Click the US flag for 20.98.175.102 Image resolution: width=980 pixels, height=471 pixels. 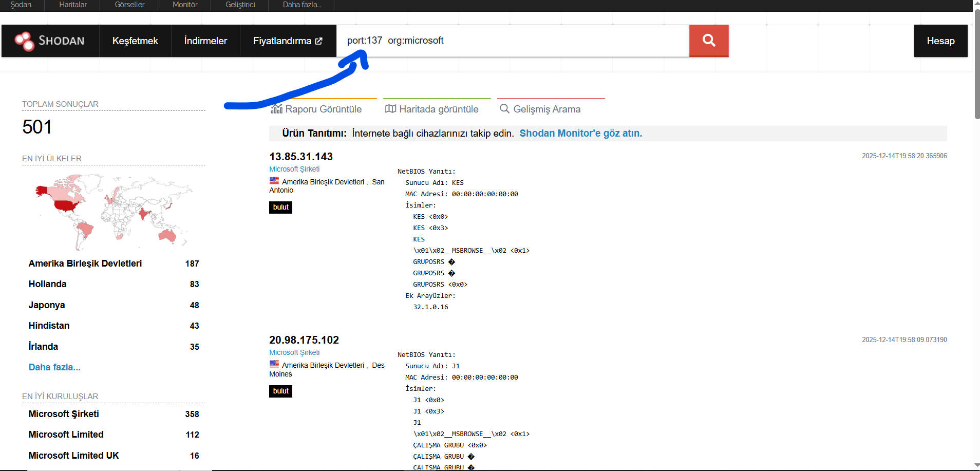tap(274, 364)
